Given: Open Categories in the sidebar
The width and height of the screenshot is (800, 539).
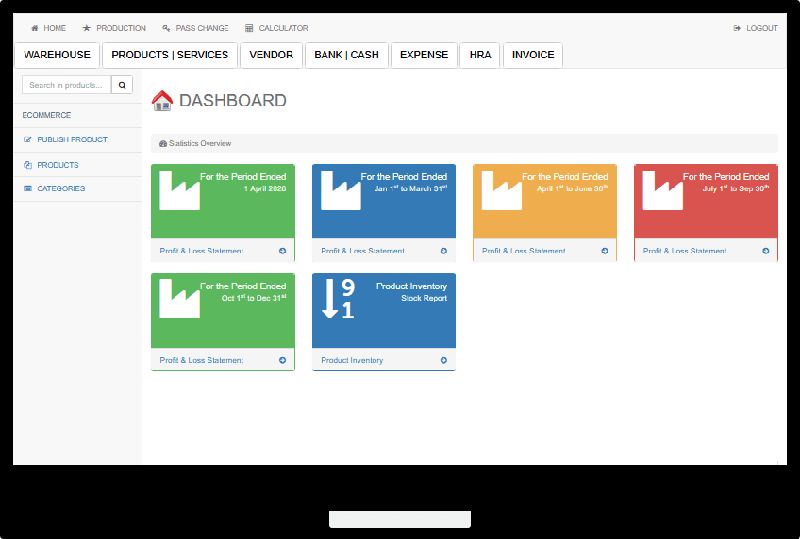Looking at the screenshot, I should click(x=61, y=189).
